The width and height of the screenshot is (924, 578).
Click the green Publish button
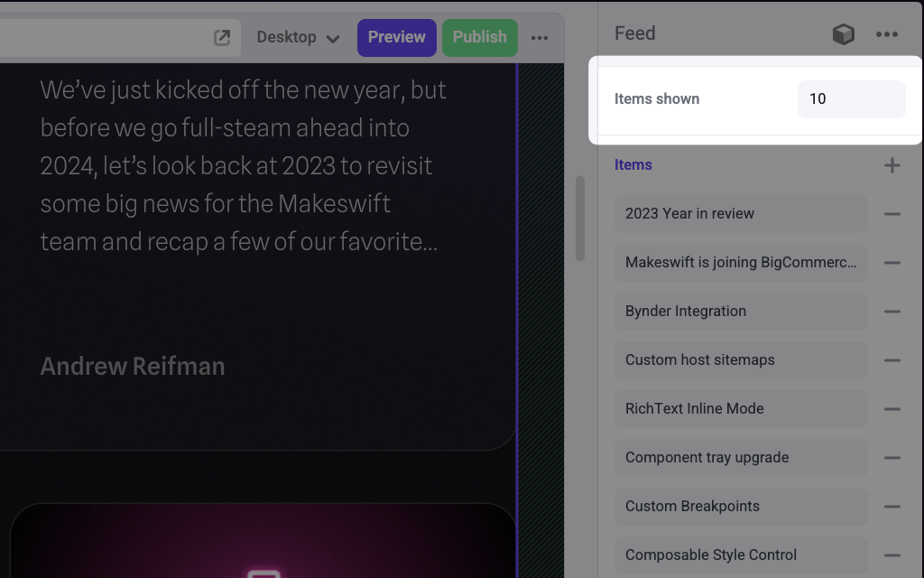480,38
